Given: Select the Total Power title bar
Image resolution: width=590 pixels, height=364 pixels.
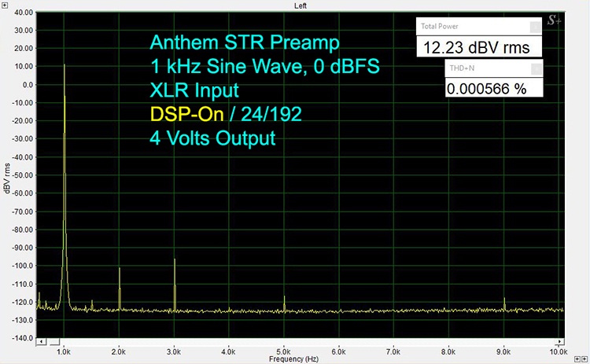Looking at the screenshot, I should (472, 26).
